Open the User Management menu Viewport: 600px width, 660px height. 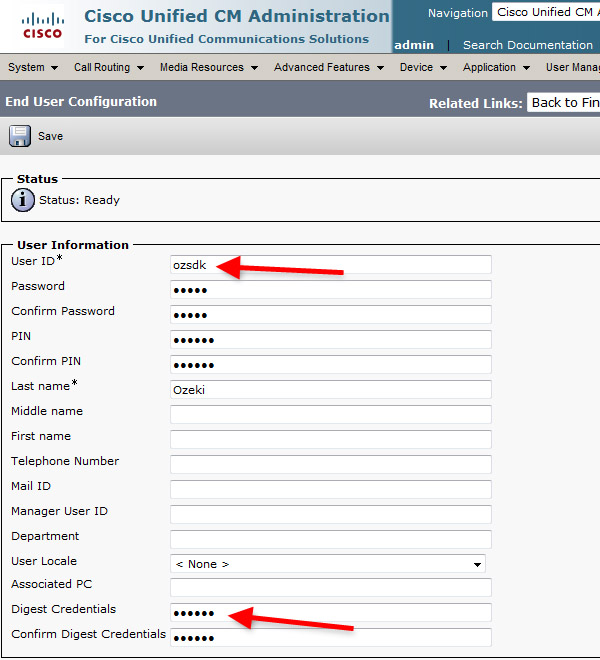573,67
